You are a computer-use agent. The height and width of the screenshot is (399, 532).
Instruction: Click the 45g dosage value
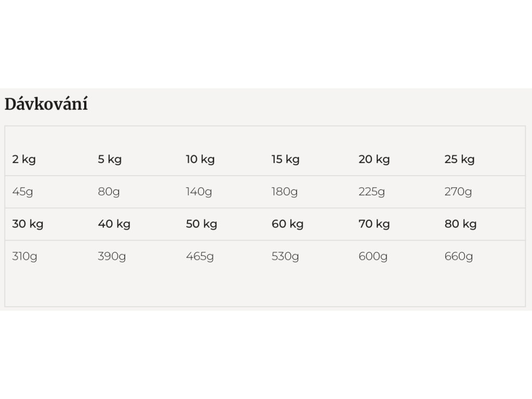[22, 192]
